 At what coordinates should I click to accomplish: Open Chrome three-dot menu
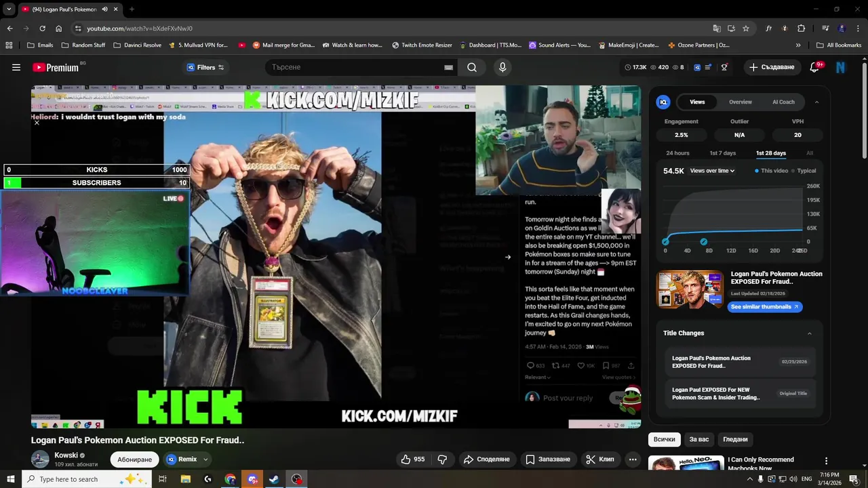pos(857,28)
